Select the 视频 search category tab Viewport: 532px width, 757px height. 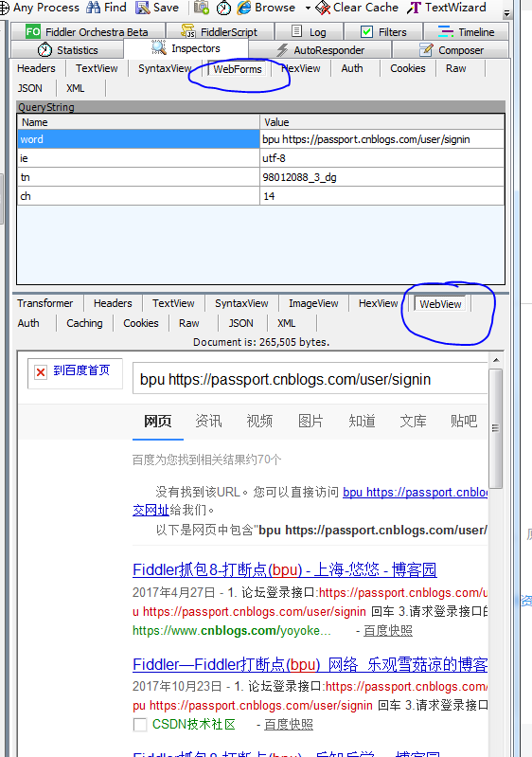(259, 421)
